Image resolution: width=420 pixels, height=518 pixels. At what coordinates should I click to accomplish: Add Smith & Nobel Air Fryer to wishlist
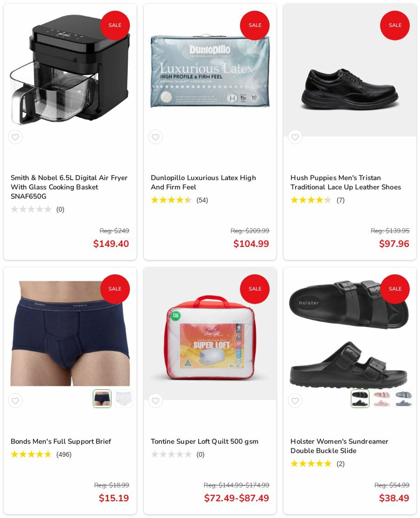(x=15, y=137)
